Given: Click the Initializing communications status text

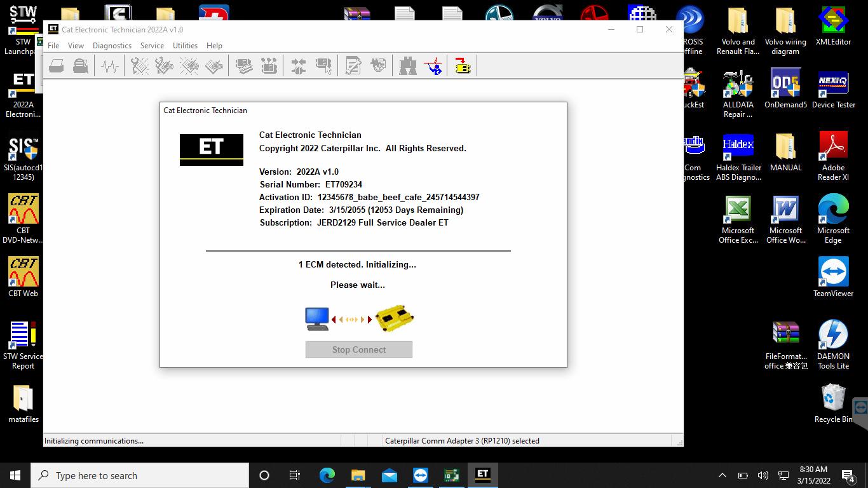Looking at the screenshot, I should pyautogui.click(x=94, y=440).
